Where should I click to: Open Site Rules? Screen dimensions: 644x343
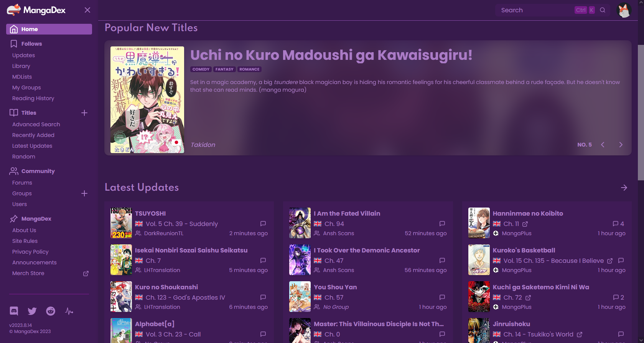(x=25, y=241)
